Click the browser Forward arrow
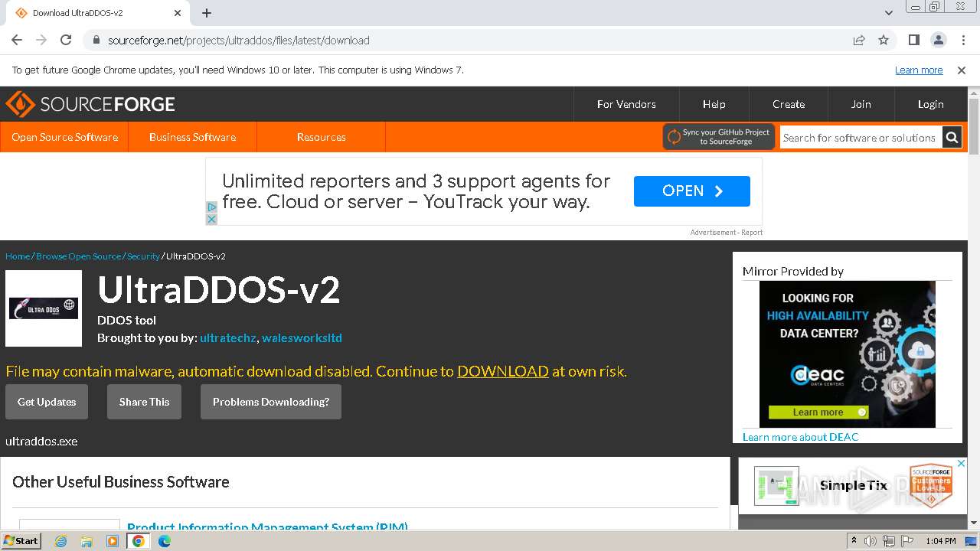This screenshot has height=551, width=980. point(41,40)
